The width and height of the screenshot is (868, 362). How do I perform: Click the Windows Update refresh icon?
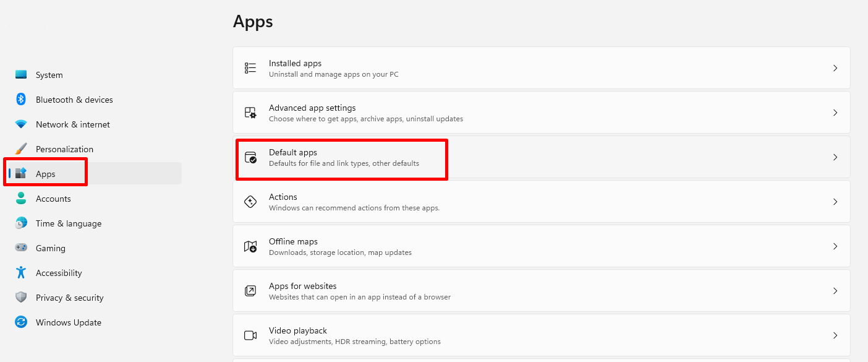coord(21,322)
